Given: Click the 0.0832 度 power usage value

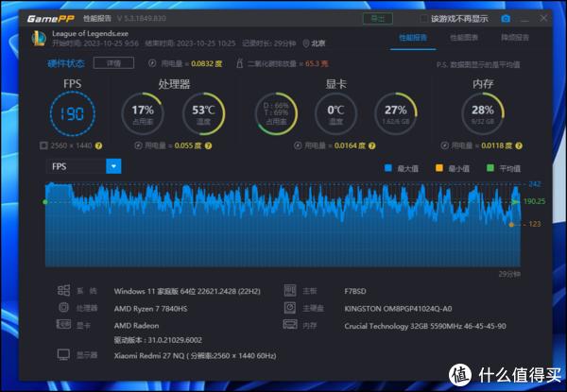Looking at the screenshot, I should click(x=206, y=63).
